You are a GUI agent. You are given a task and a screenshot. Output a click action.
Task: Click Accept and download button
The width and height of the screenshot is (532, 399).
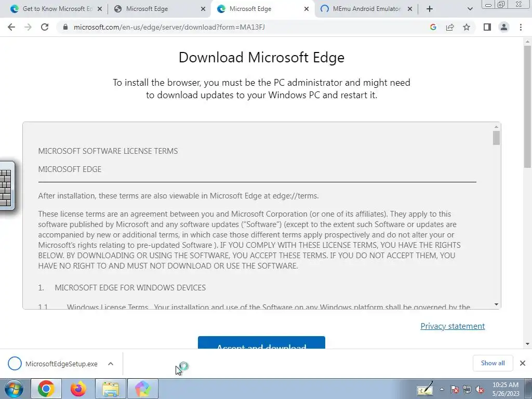point(262,343)
